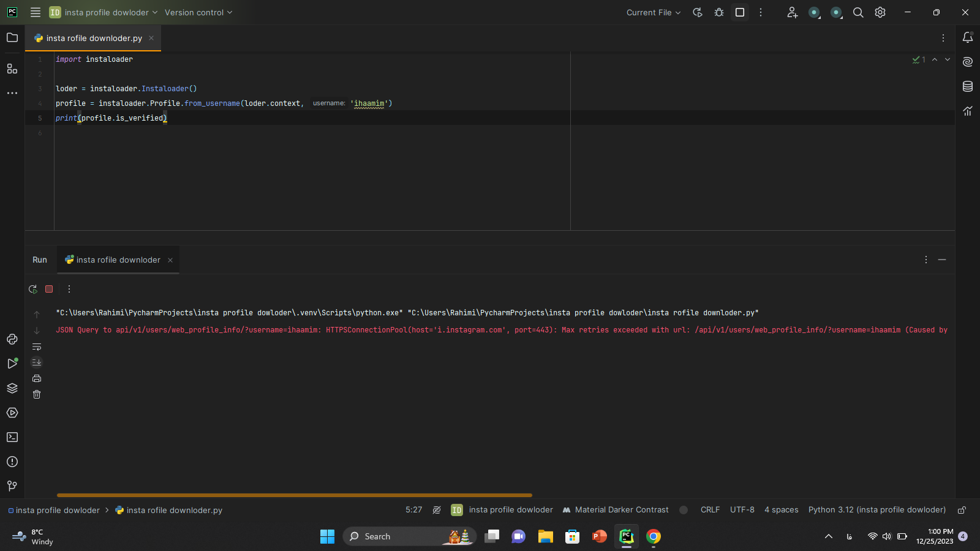This screenshot has width=980, height=551.
Task: Open the main hamburger menu
Action: (36, 12)
